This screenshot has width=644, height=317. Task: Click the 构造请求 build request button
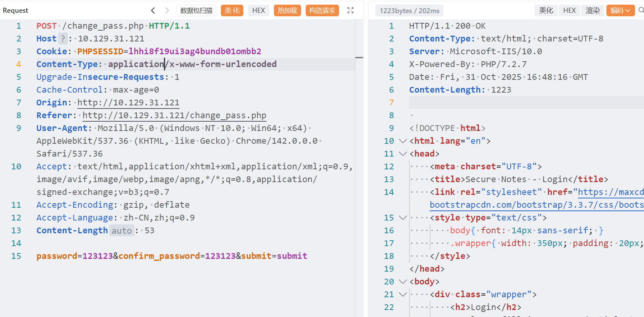tap(322, 10)
